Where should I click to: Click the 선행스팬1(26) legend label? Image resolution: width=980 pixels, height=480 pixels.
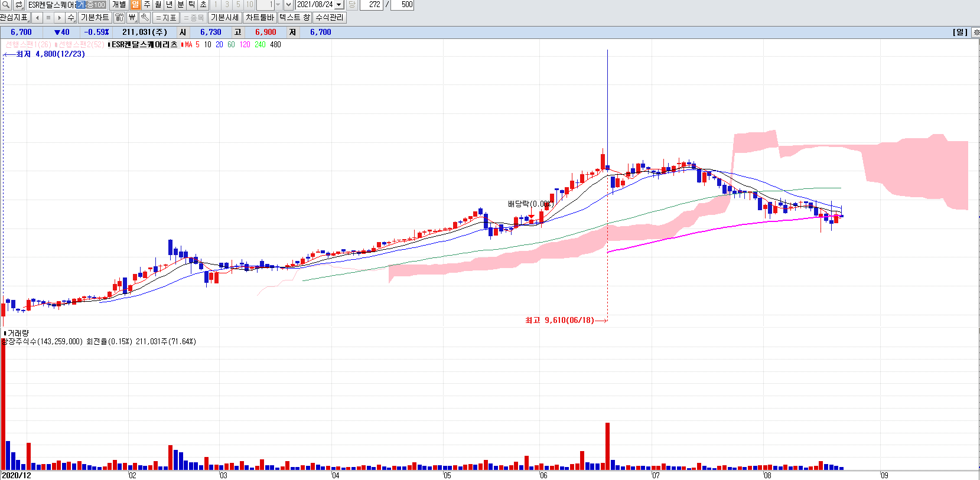tap(28, 44)
